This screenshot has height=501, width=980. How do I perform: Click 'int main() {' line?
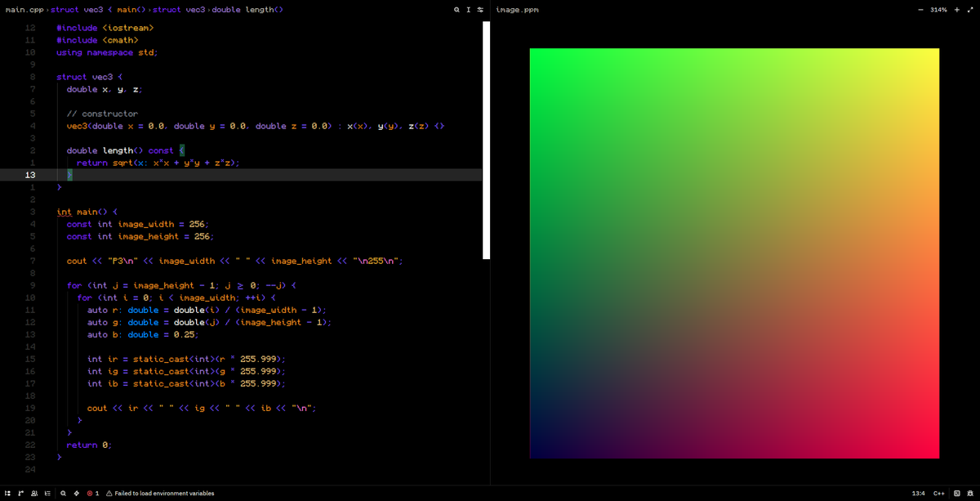point(89,212)
